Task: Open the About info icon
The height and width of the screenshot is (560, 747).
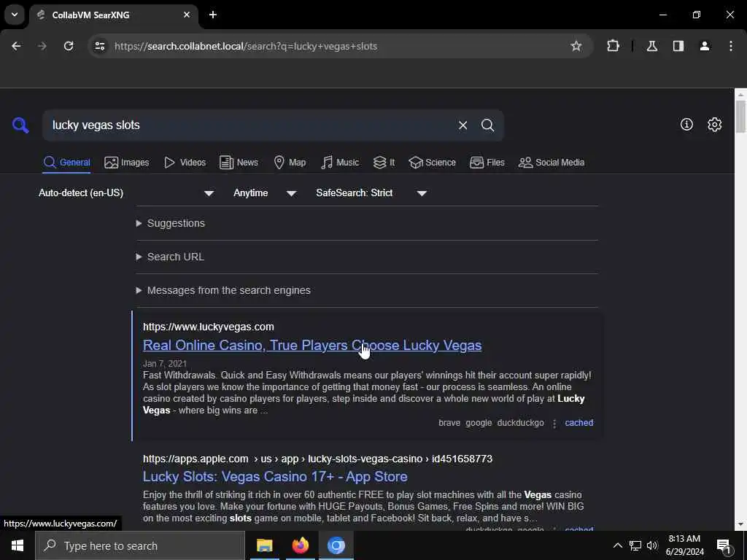Action: 686,125
